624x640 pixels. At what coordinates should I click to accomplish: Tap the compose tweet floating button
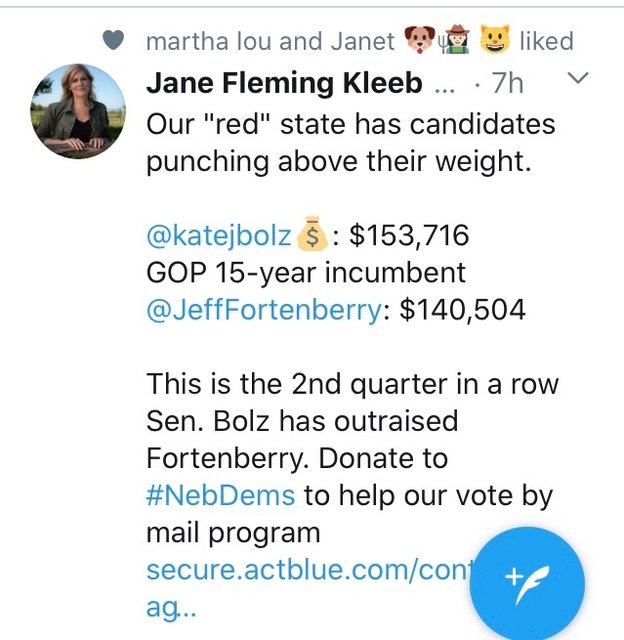pyautogui.click(x=526, y=584)
